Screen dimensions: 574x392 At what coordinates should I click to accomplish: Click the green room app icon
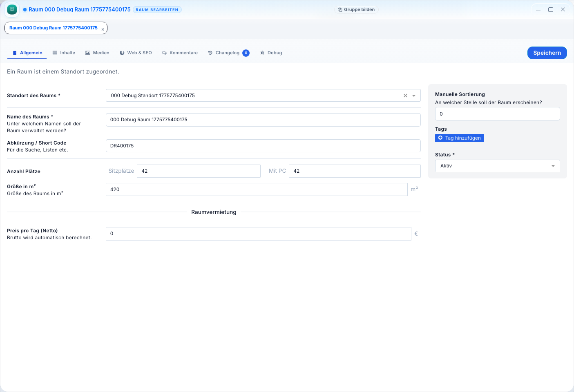click(12, 9)
